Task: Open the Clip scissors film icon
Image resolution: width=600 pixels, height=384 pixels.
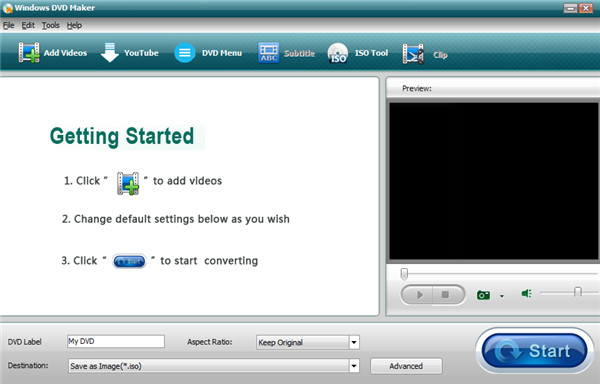Action: tap(413, 54)
